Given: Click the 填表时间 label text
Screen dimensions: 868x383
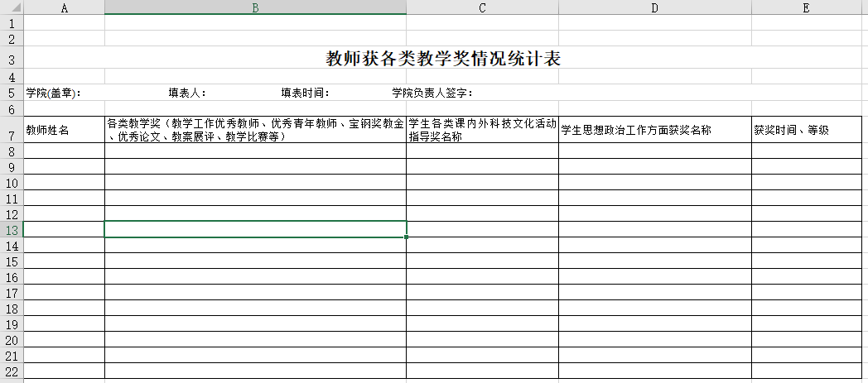Looking at the screenshot, I should (305, 93).
